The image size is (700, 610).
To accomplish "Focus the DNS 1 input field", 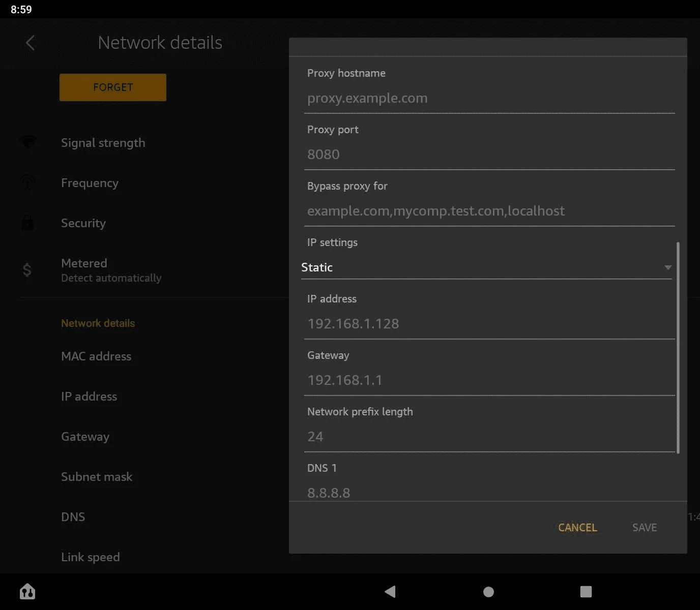I will point(489,492).
